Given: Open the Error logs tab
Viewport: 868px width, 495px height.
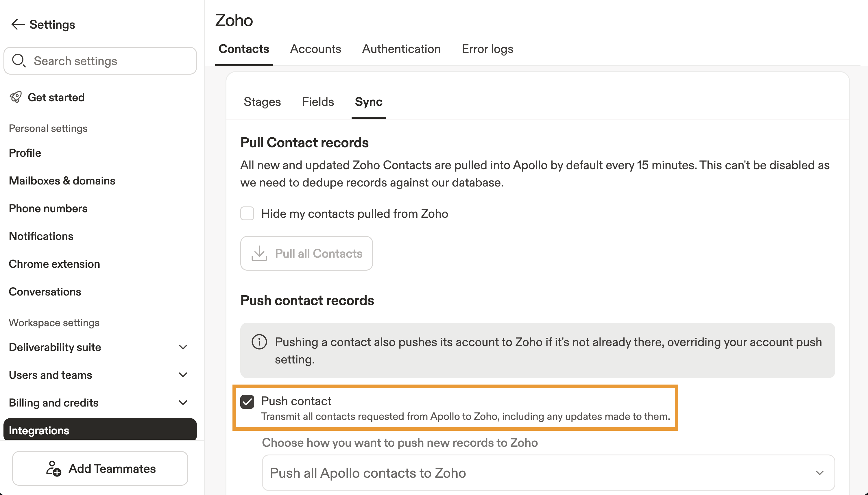Looking at the screenshot, I should [487, 49].
